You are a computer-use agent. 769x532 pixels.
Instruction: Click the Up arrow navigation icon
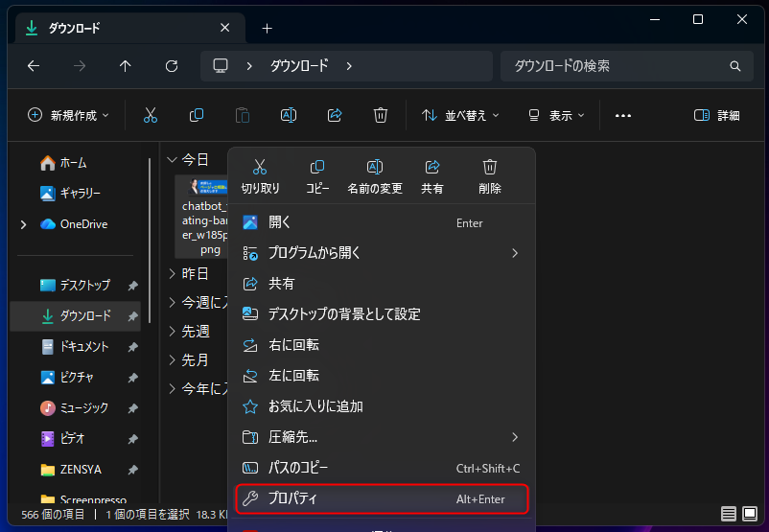(126, 66)
